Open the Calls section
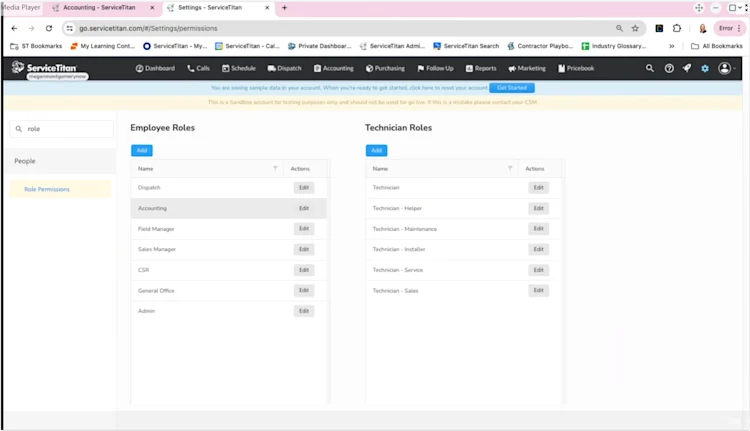This screenshot has width=750, height=431. 198,68
